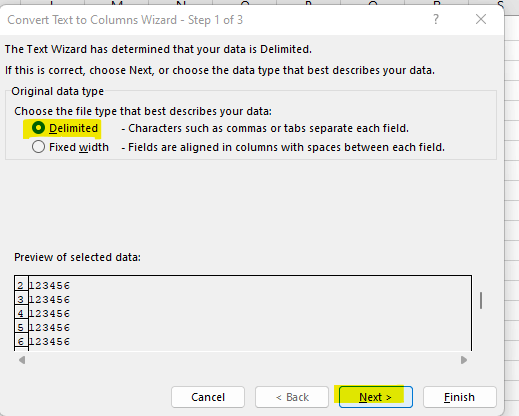The height and width of the screenshot is (416, 519).
Task: Select preview row 4 value 123456
Action: pos(49,314)
